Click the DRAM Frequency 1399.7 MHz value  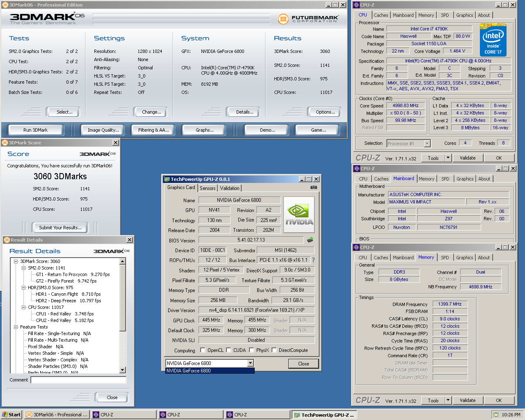coord(450,304)
